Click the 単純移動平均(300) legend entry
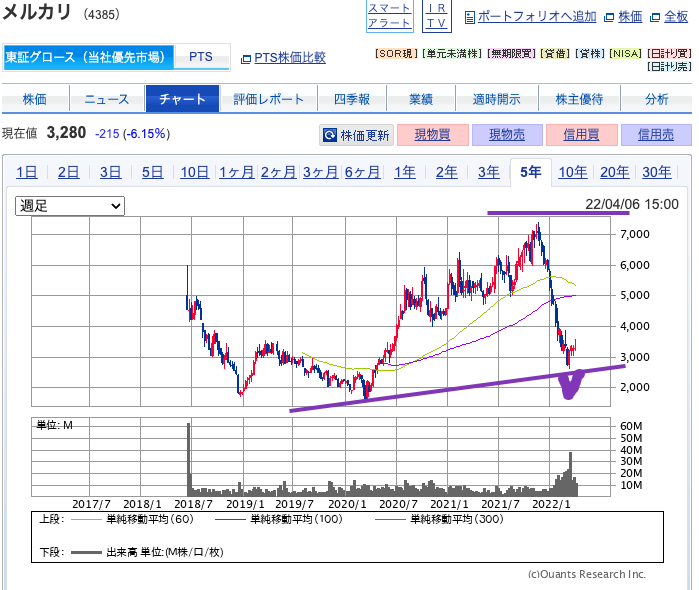Image resolution: width=699 pixels, height=590 pixels. 440,520
